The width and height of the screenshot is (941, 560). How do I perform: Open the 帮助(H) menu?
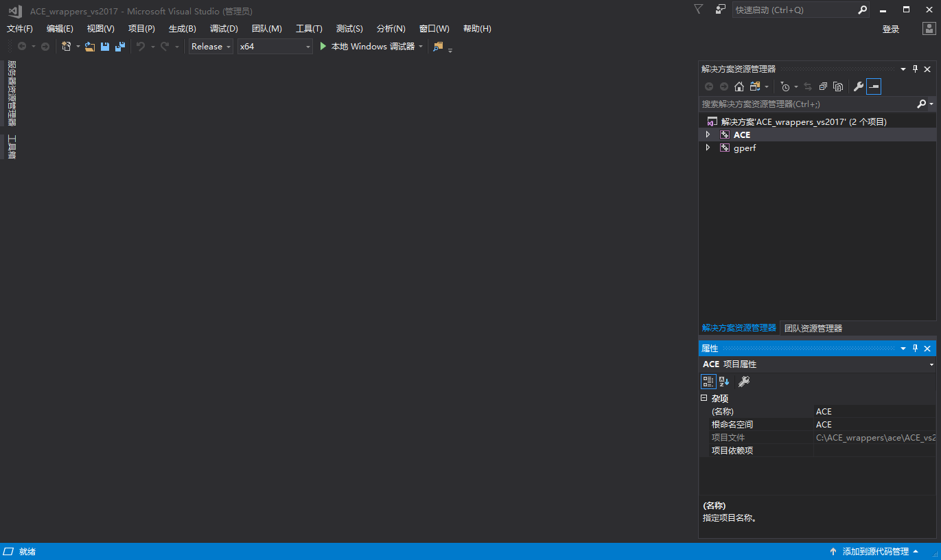477,29
